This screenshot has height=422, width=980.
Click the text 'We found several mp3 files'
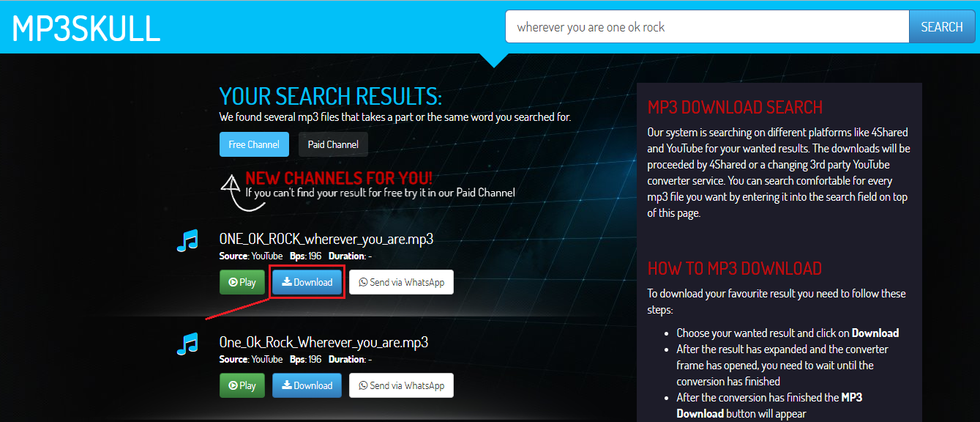tap(284, 117)
